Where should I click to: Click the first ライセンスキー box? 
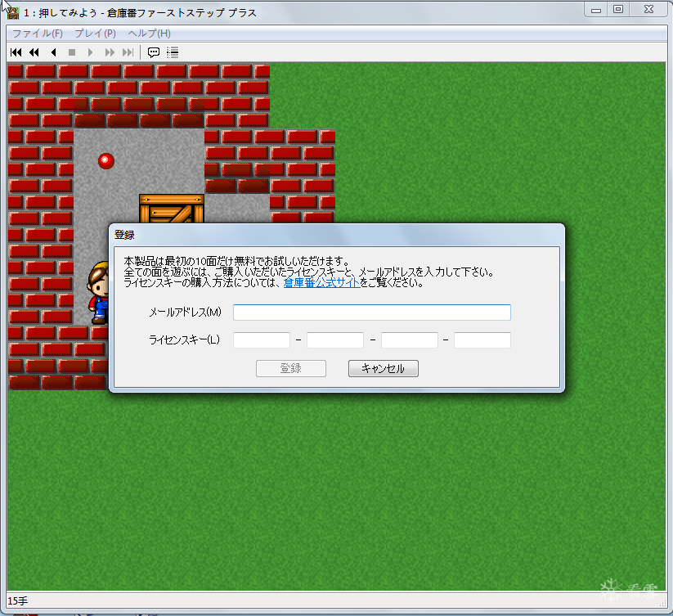point(262,340)
